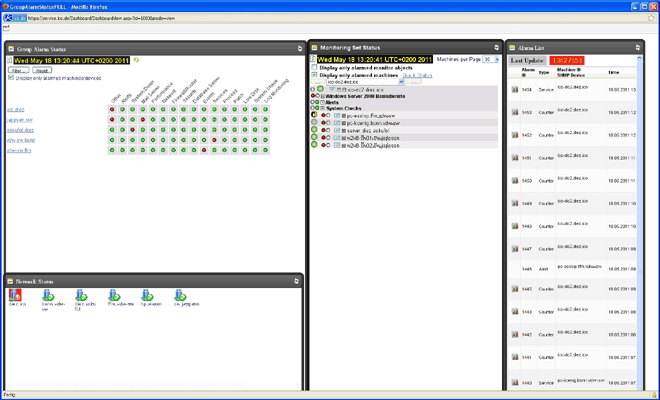The image size is (660, 400).
Task: Expand the server.diez.sakufol machine row
Action: click(343, 131)
